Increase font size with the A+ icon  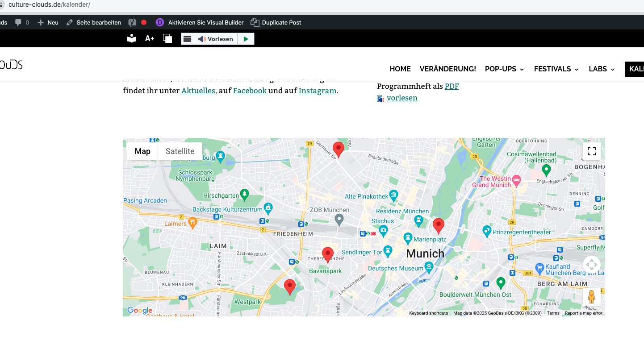[x=150, y=39]
